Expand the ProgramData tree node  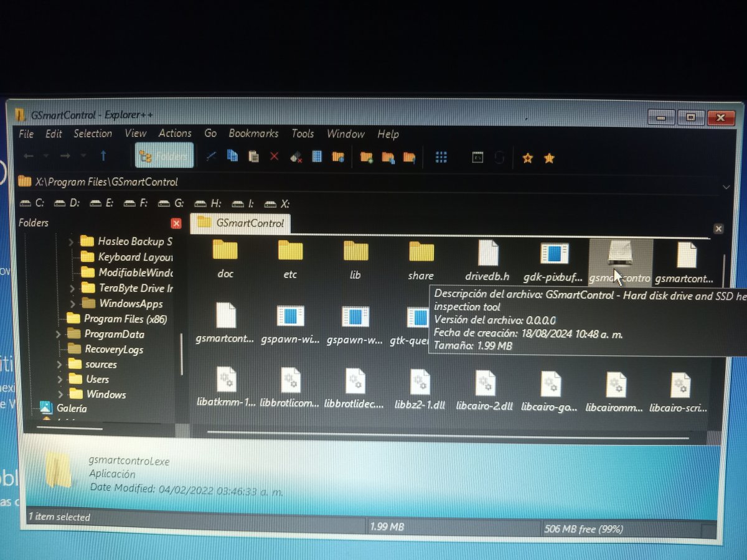(58, 334)
